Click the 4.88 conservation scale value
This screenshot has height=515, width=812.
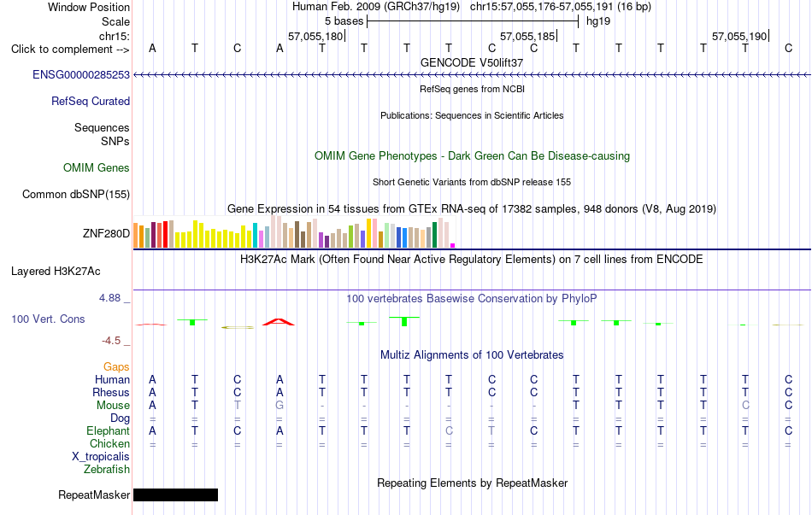(109, 298)
